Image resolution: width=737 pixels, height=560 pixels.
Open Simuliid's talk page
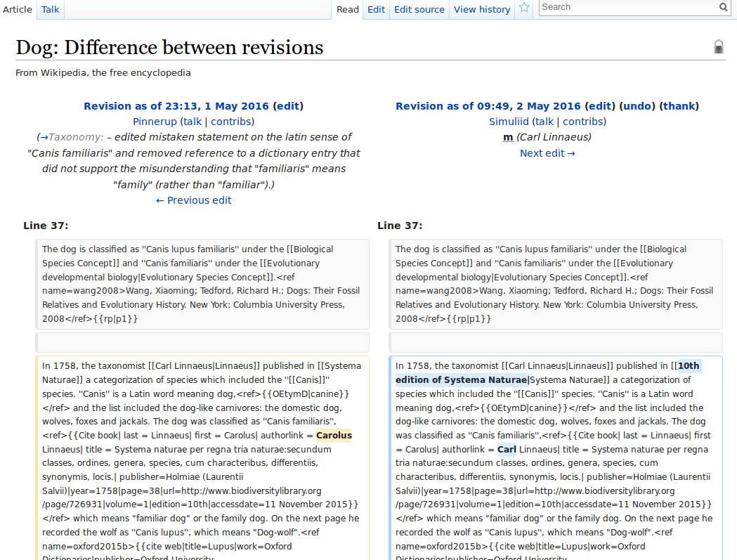[x=544, y=122]
